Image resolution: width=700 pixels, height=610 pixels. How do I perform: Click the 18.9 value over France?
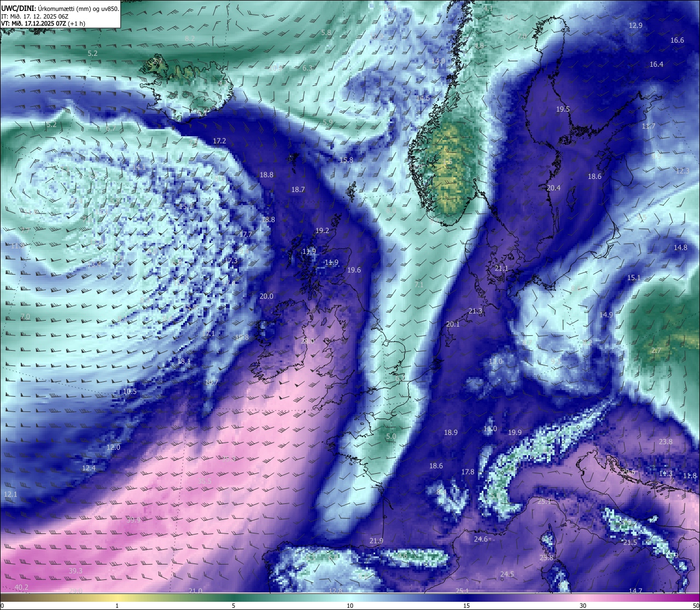click(451, 432)
